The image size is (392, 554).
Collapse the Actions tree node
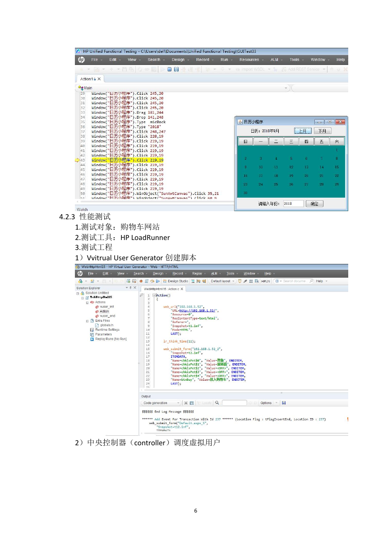[87, 302]
